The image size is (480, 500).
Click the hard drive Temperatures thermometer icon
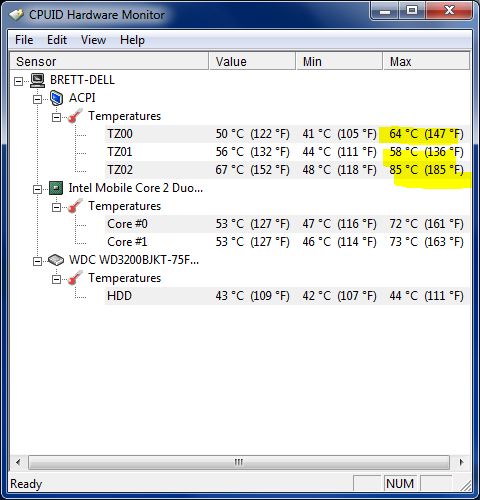pos(75,278)
